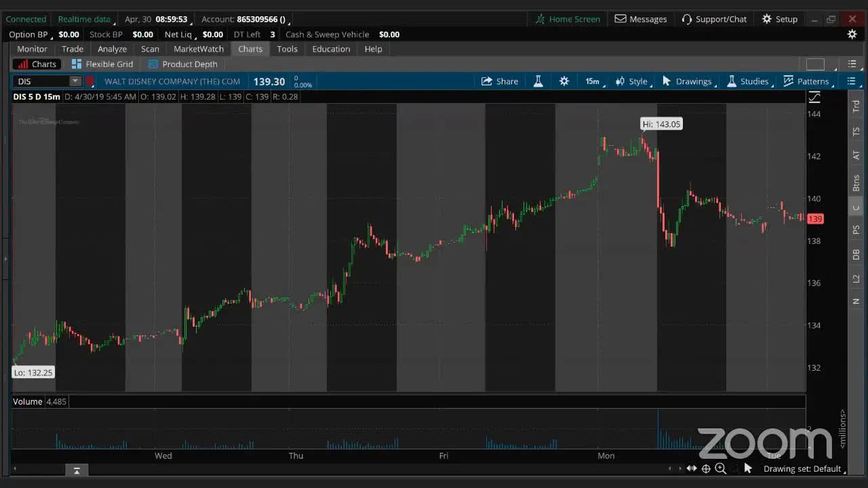
Task: Open Support/Chat
Action: [714, 19]
